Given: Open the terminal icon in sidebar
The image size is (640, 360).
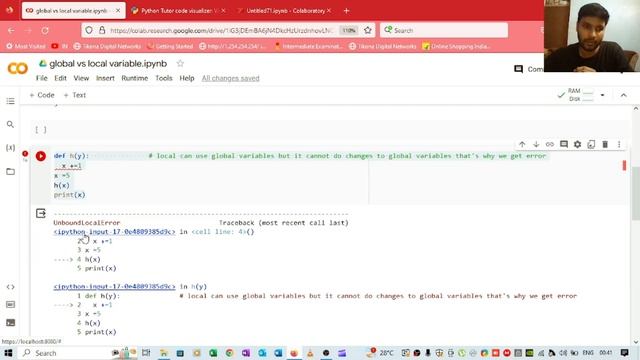Looking at the screenshot, I should click(x=11, y=322).
